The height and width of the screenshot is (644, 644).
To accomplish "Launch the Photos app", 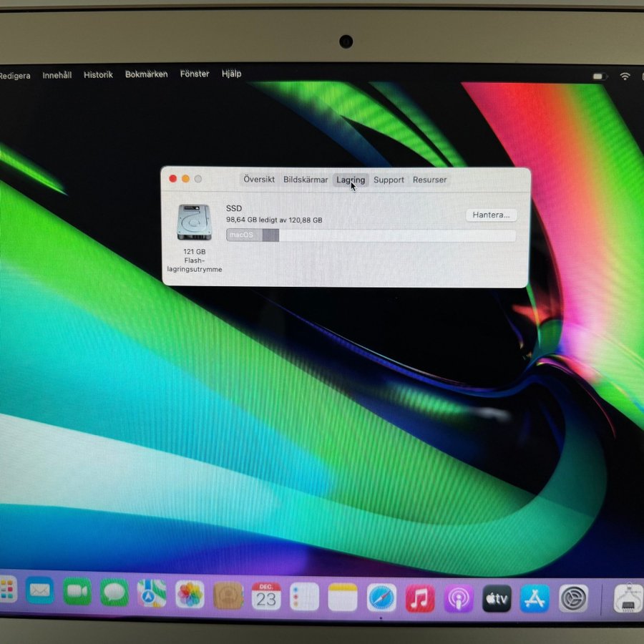I will (x=190, y=595).
